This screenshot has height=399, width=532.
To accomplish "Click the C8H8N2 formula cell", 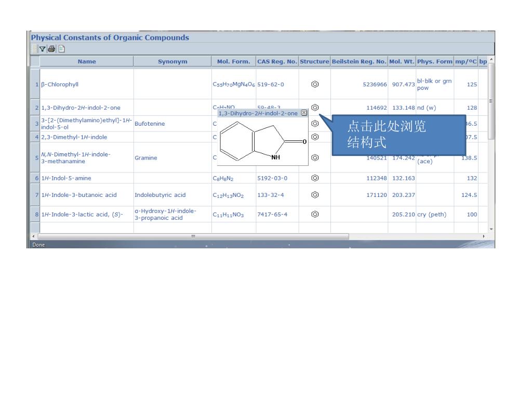I will (233, 178).
